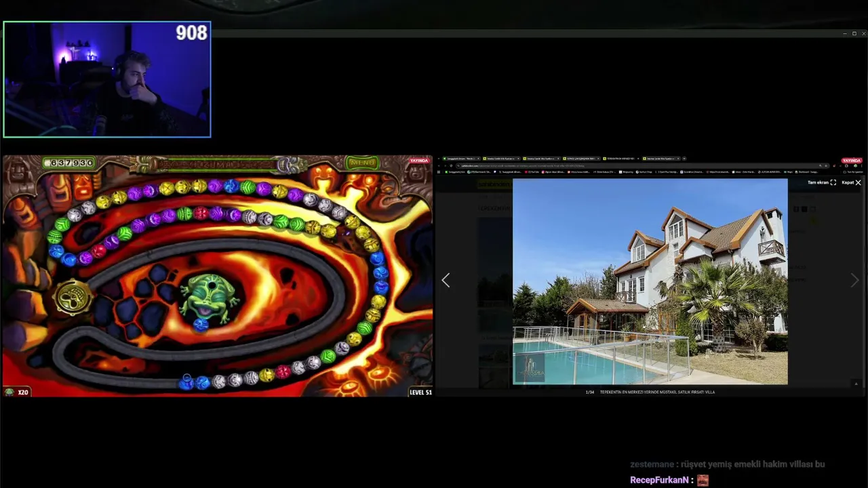Close the photo gallery with Kapat
Image resolution: width=868 pixels, height=488 pixels.
(x=851, y=182)
